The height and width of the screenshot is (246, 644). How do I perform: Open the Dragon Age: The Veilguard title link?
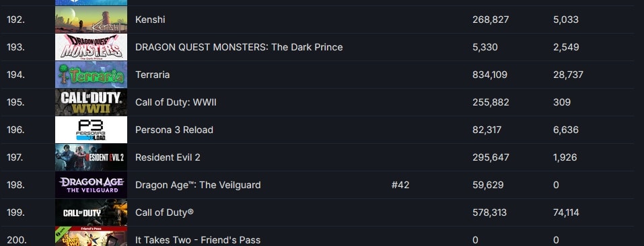[198, 185]
